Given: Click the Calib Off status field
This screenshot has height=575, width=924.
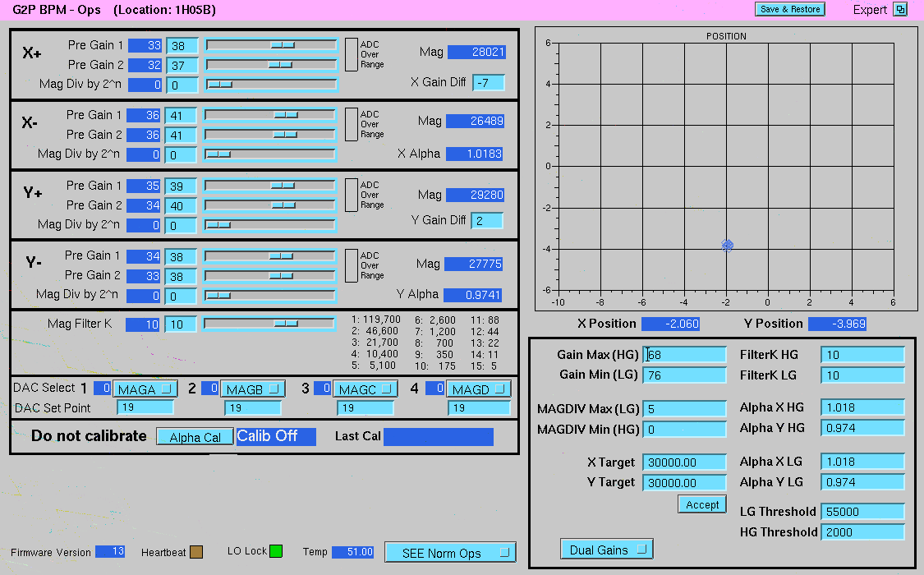Looking at the screenshot, I should 276,436.
